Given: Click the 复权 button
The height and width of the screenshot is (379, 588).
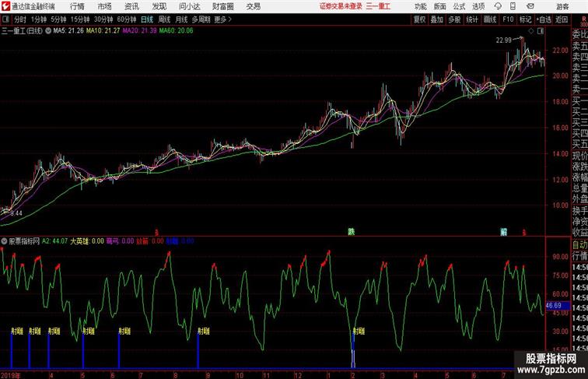Looking at the screenshot, I should tap(419, 19).
